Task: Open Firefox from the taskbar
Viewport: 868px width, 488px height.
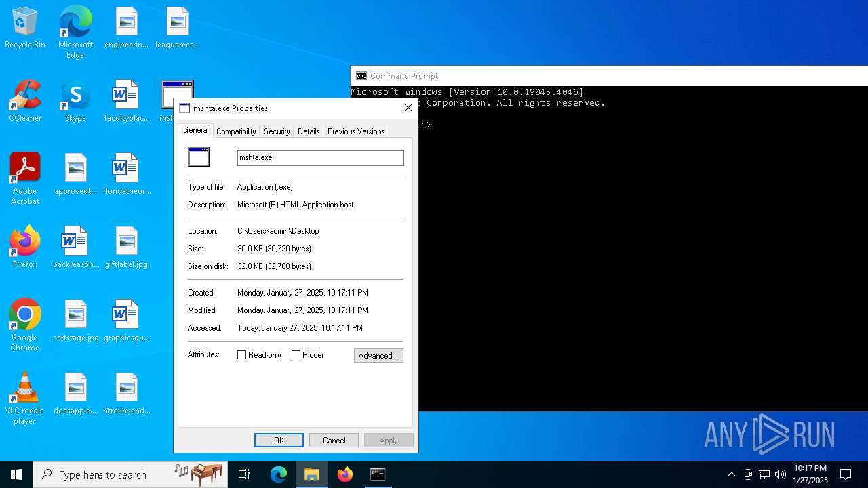Action: pos(345,474)
